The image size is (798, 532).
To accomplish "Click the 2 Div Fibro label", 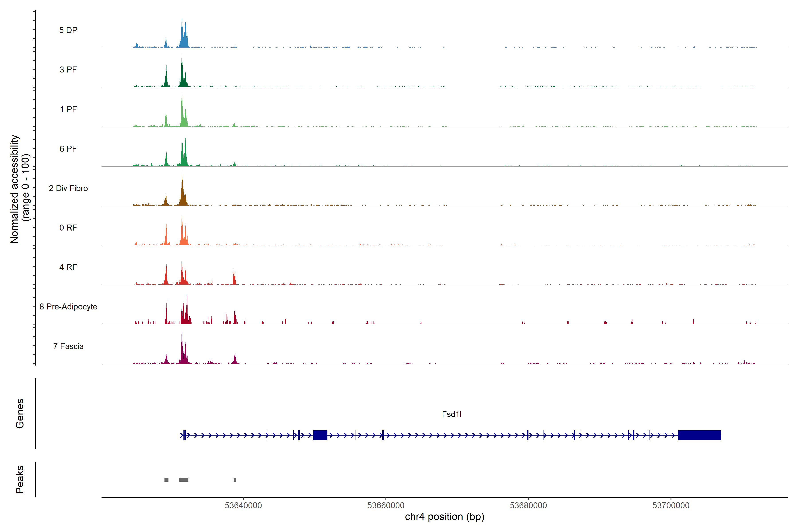I will (x=68, y=188).
